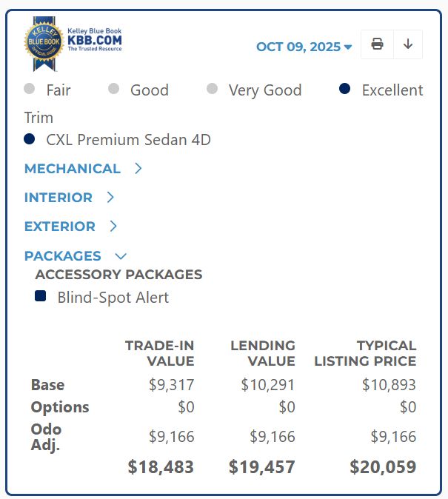Collapse the Packages section
The image size is (448, 499).
click(121, 256)
